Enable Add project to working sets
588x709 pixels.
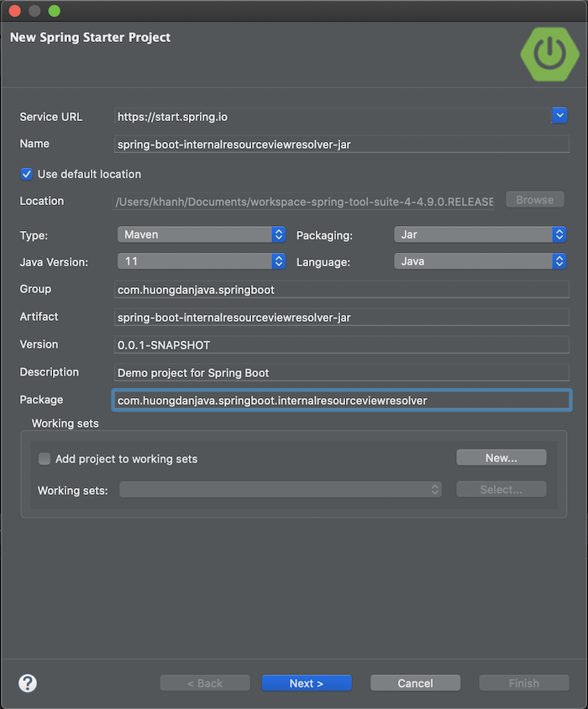click(x=45, y=459)
